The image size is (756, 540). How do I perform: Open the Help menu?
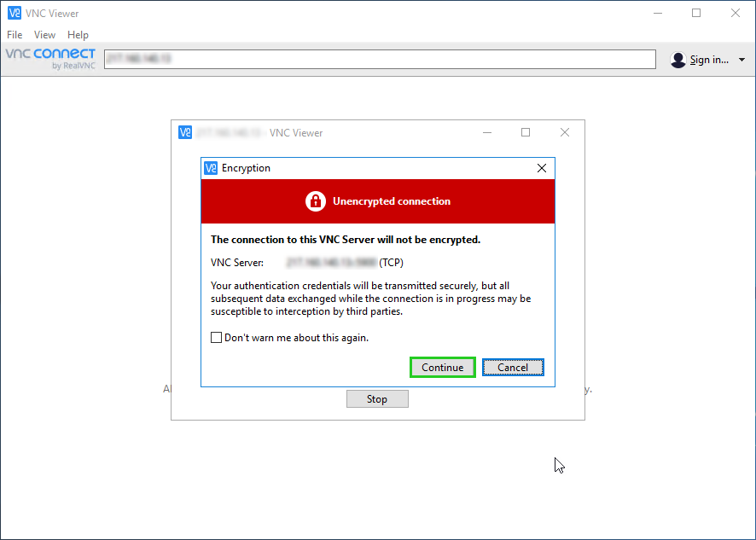pyautogui.click(x=78, y=35)
